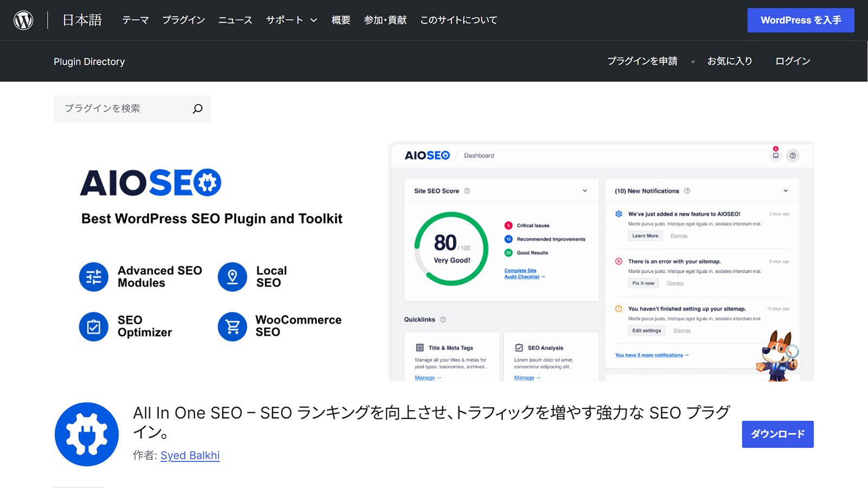Click the Title & Meta Tags icon
Image resolution: width=868 pixels, height=488 pixels.
coord(419,348)
